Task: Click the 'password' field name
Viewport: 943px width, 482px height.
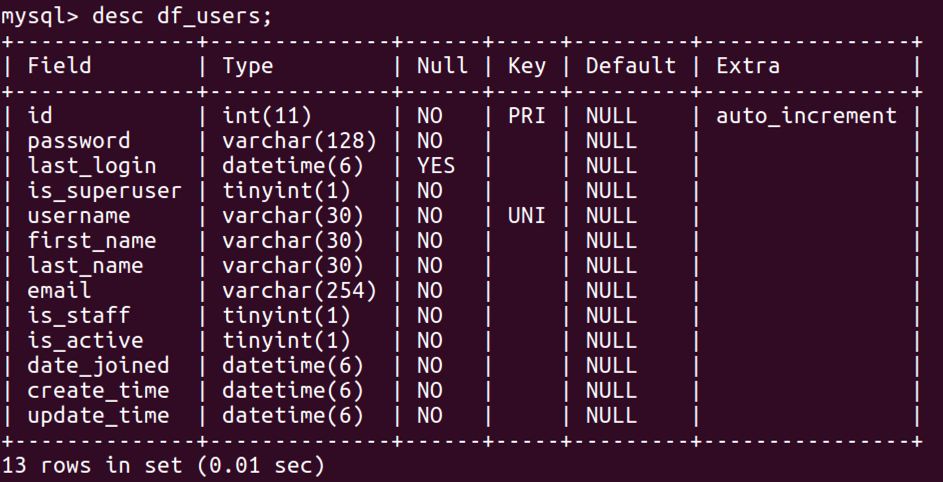Action: pos(78,141)
